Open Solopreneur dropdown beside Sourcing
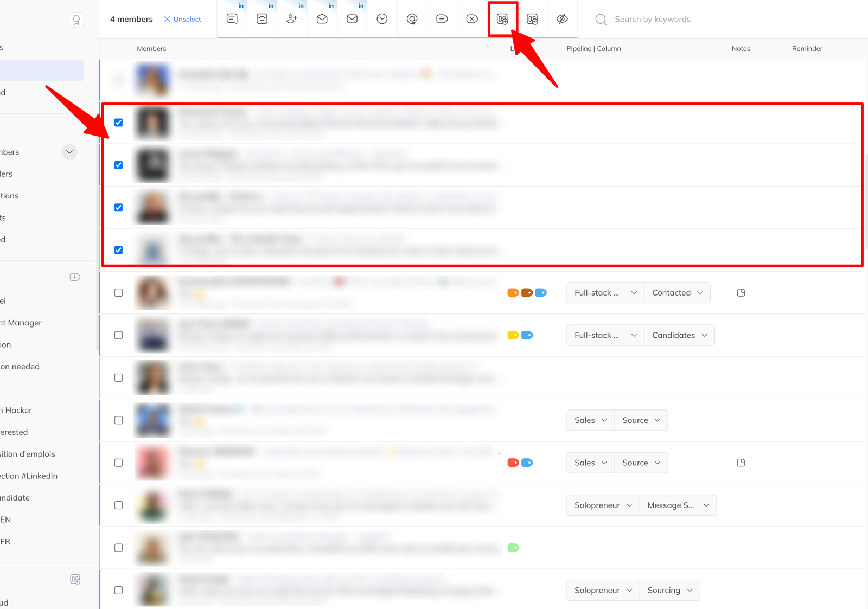 (x=603, y=590)
